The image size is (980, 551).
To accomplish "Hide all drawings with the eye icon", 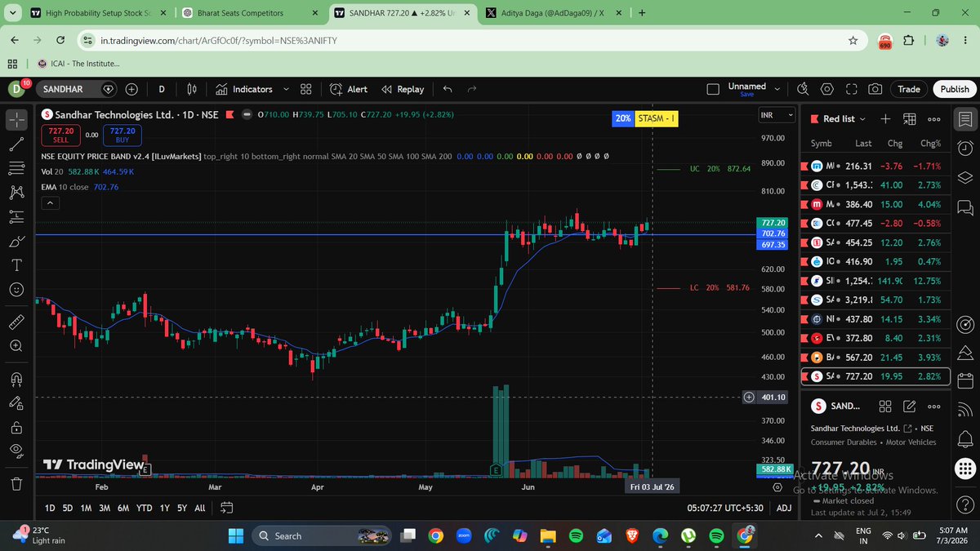I will pos(16,451).
